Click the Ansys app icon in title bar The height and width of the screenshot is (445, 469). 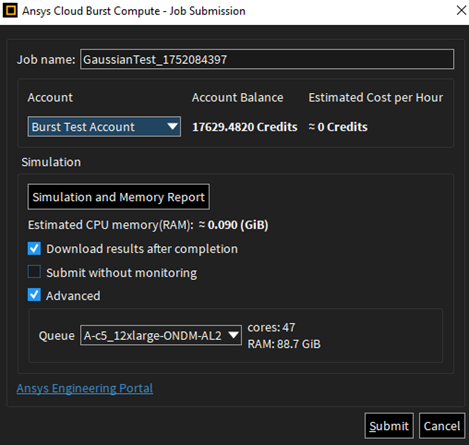pos(10,11)
